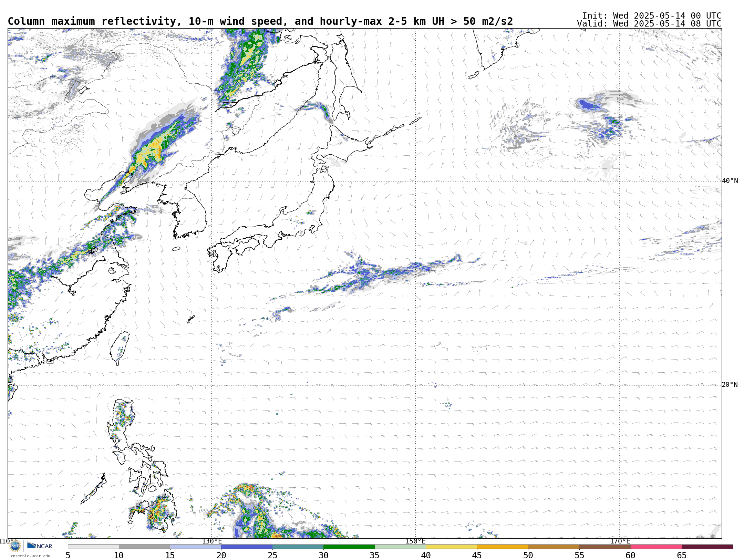Image resolution: width=744 pixels, height=560 pixels.
Task: Click the blue 20-25 dBZ colorbar segment
Action: [x=247, y=547]
